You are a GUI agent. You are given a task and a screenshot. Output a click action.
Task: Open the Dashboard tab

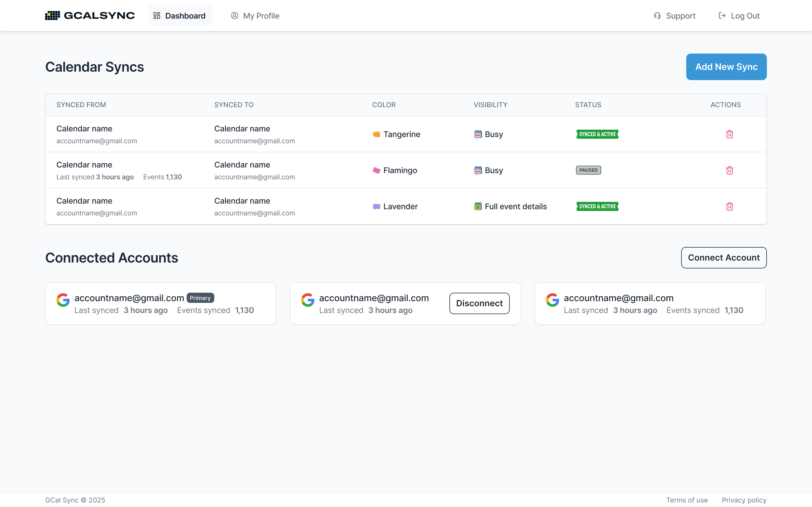click(180, 16)
